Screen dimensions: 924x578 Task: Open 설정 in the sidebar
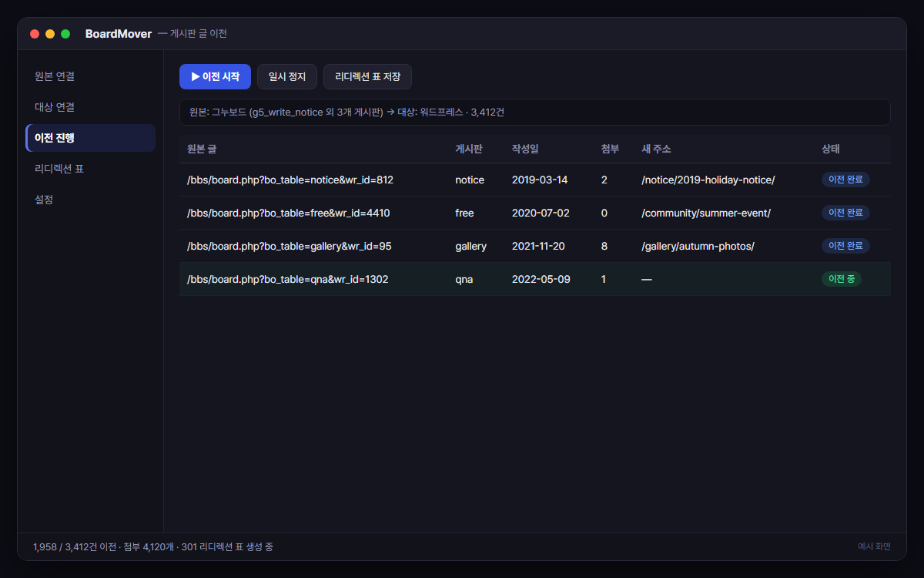[91, 200]
